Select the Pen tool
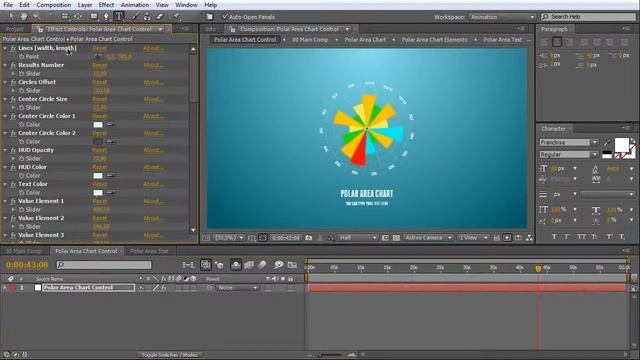640x360 pixels. coord(106,17)
